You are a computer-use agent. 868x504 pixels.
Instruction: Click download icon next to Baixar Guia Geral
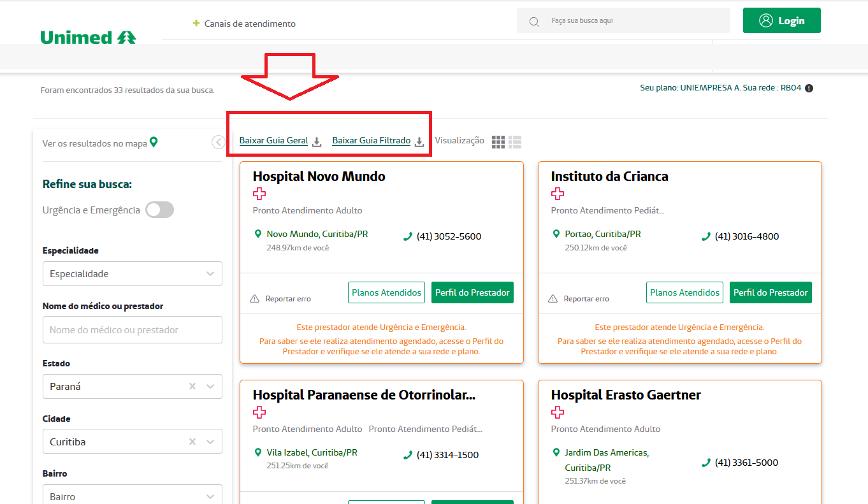pos(317,142)
